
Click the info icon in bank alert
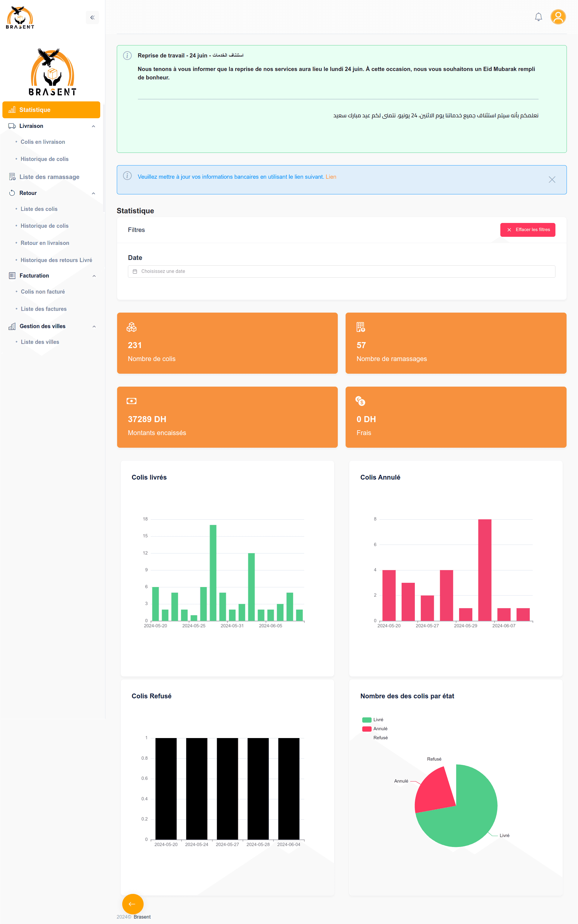point(127,176)
